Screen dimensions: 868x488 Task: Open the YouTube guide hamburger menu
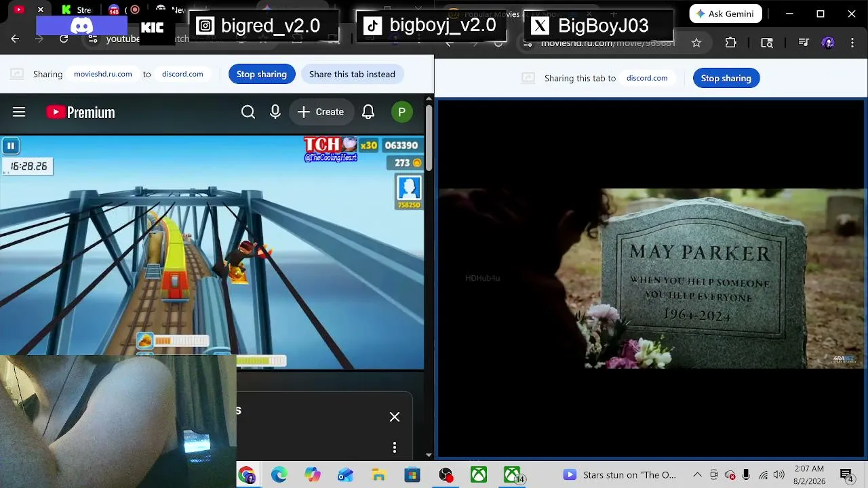pyautogui.click(x=19, y=112)
